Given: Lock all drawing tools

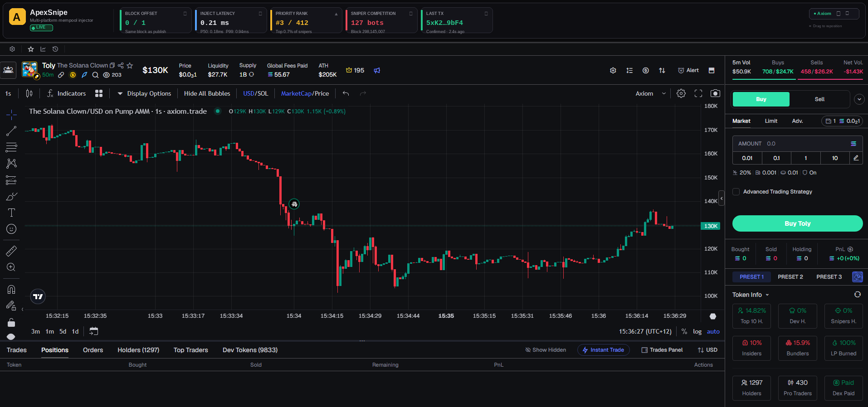Looking at the screenshot, I should pos(11,322).
